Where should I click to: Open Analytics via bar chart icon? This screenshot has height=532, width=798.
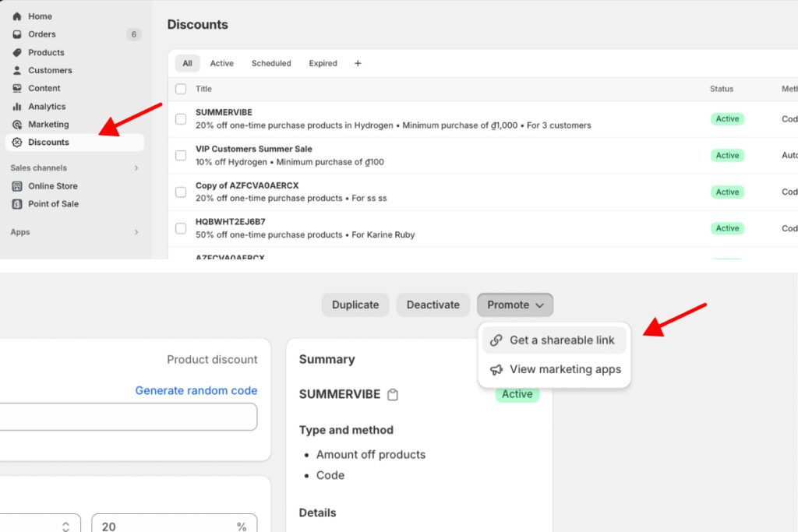17,107
